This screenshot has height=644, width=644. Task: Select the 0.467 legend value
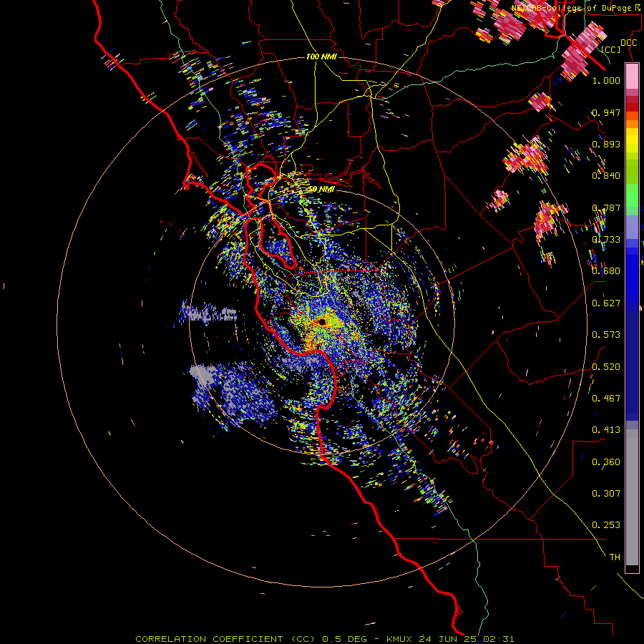coord(606,399)
